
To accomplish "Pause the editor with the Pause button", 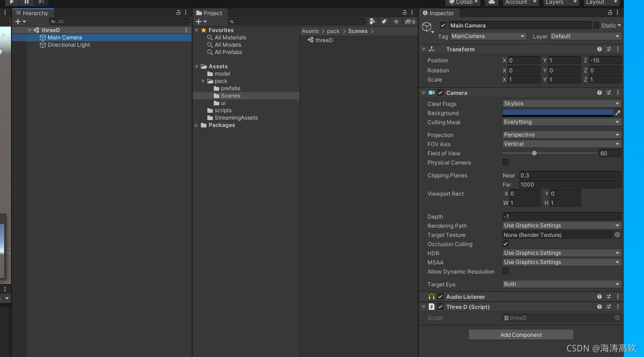I will click(27, 2).
